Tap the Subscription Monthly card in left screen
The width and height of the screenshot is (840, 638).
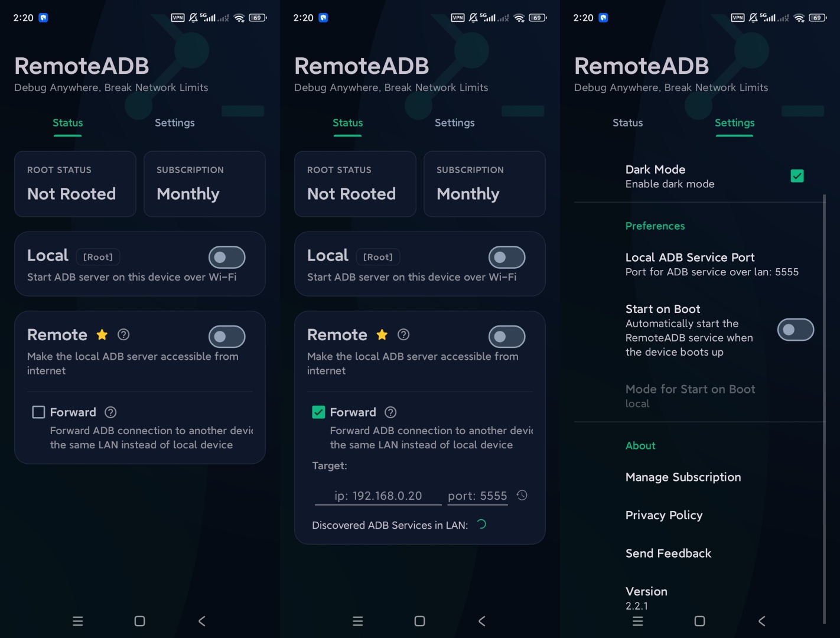click(204, 184)
